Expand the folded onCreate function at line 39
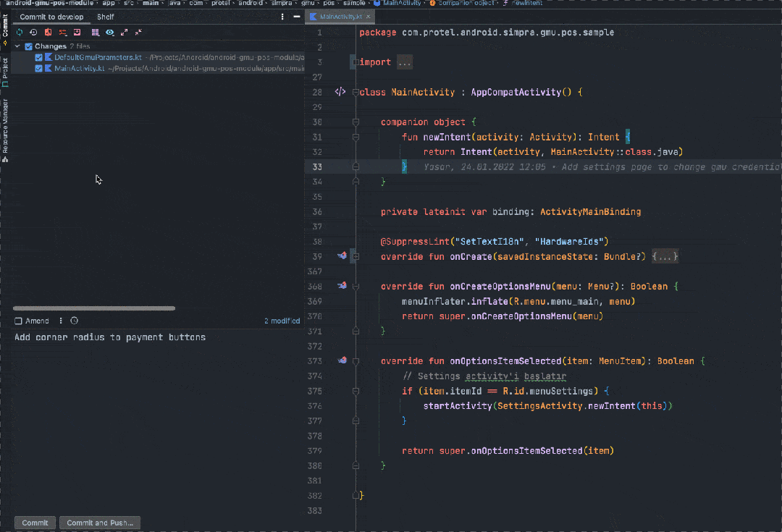 (x=356, y=256)
